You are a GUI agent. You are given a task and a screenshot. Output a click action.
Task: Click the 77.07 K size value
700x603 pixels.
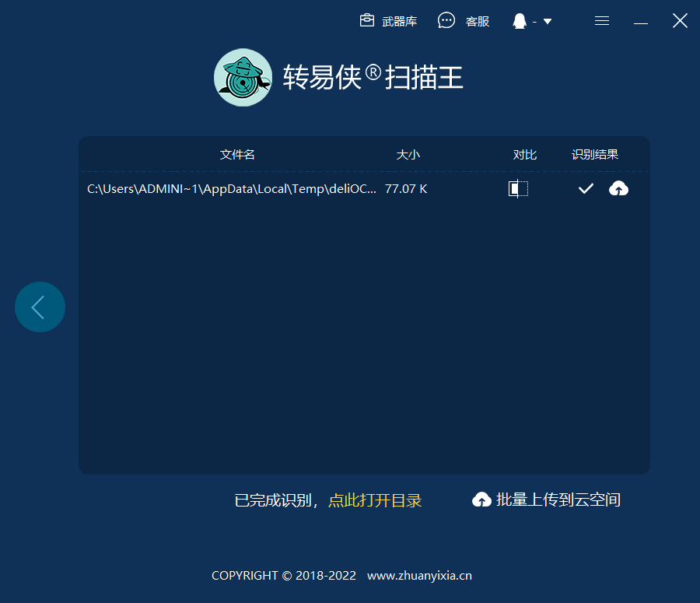tap(406, 189)
